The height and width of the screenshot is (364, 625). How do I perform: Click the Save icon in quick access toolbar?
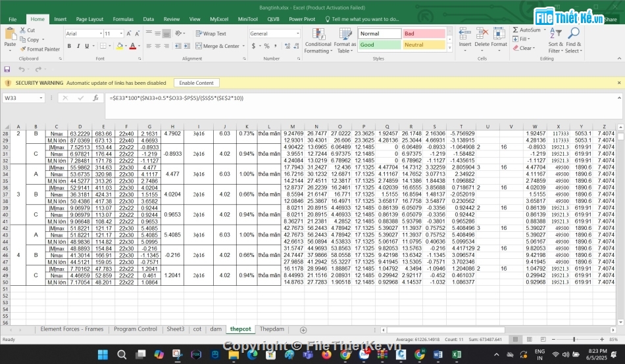coord(7,69)
